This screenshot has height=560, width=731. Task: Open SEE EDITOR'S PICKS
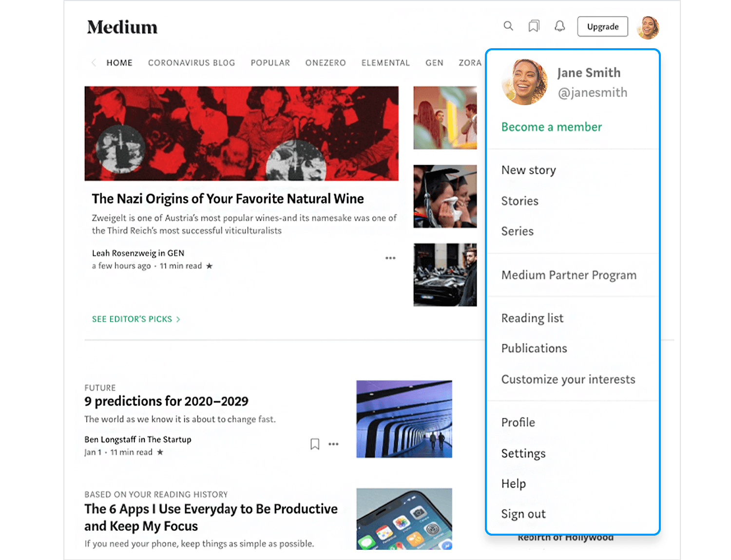[136, 319]
